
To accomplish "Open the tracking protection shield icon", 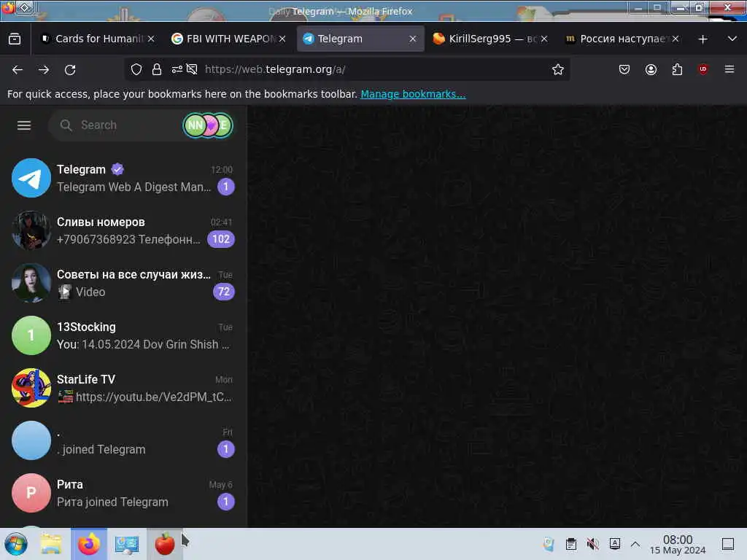I will 136,69.
